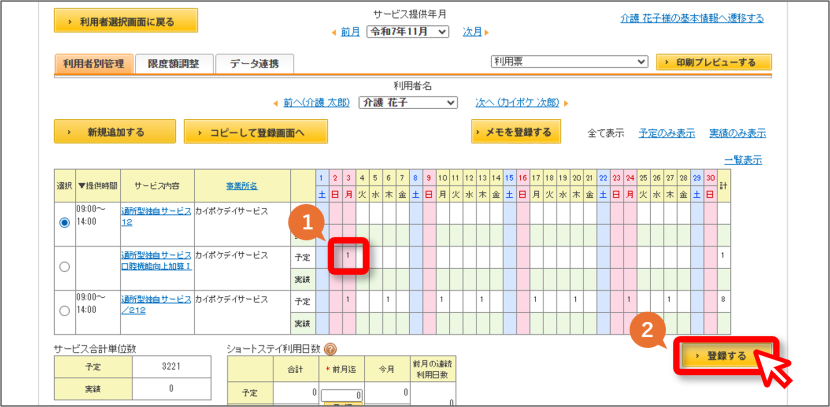830x407 pixels.
Task: Sort by the 事業所名 column header link
Action: click(242, 185)
